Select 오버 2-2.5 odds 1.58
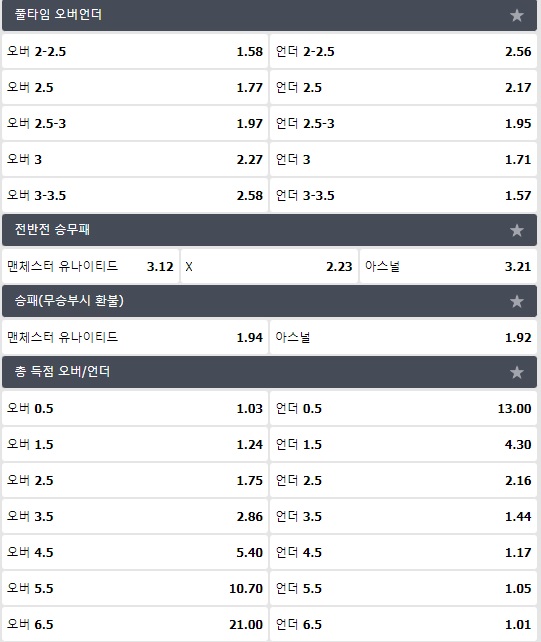 (x=135, y=51)
